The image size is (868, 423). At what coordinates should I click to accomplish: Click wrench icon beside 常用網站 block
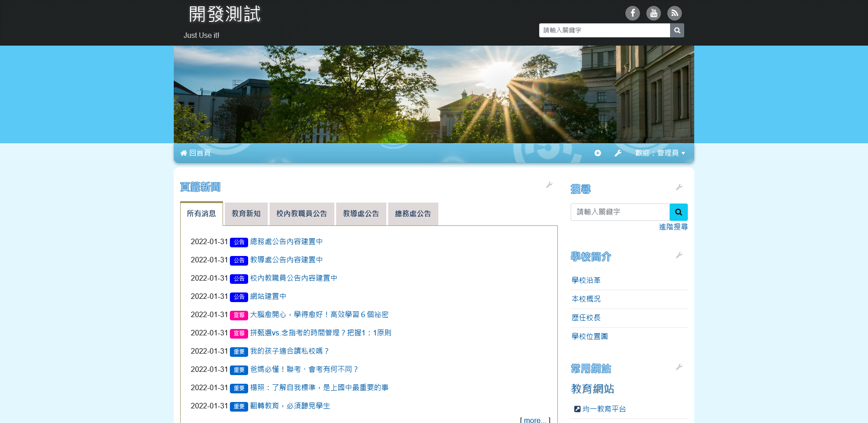pos(679,367)
